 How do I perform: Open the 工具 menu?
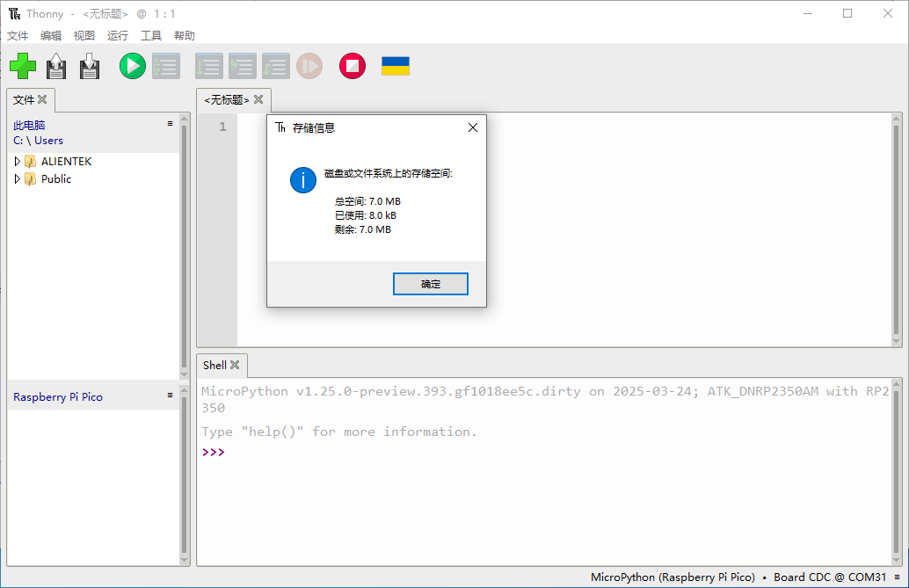click(x=151, y=35)
